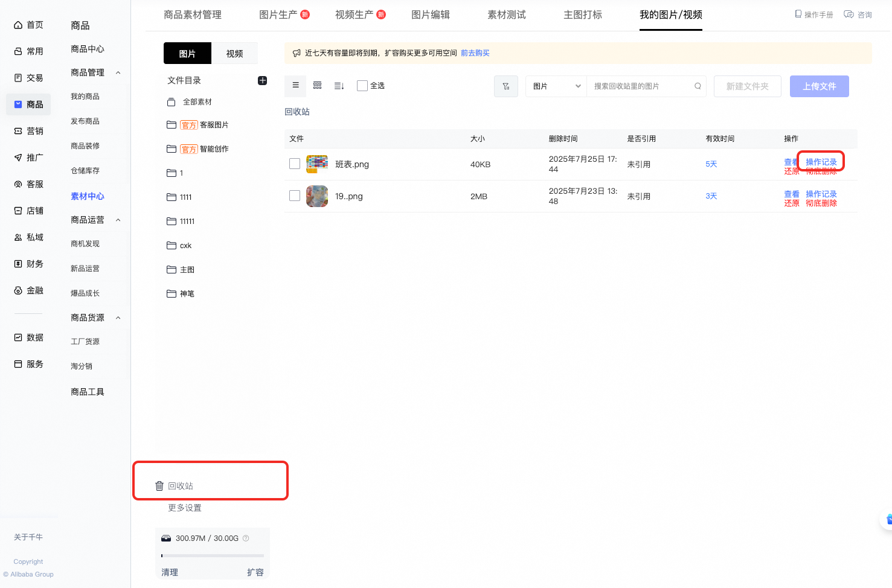
Task: Collapse the 商品管理 menu section
Action: coord(118,72)
